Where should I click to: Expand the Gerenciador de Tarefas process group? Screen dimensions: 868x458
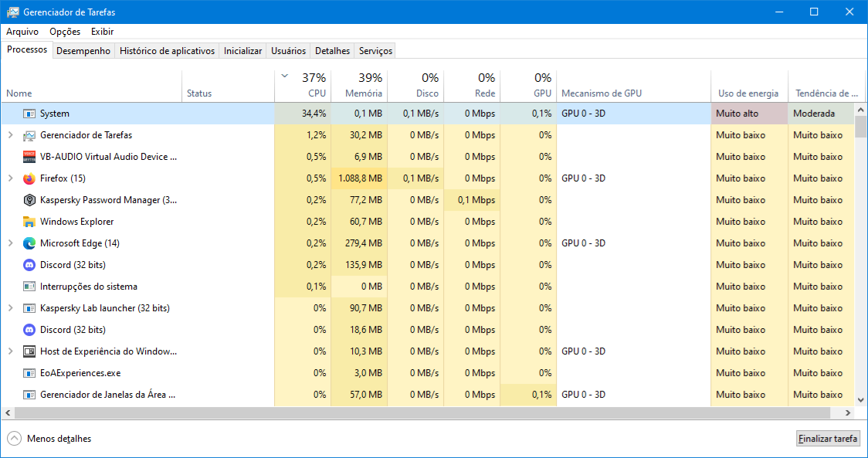pos(10,134)
